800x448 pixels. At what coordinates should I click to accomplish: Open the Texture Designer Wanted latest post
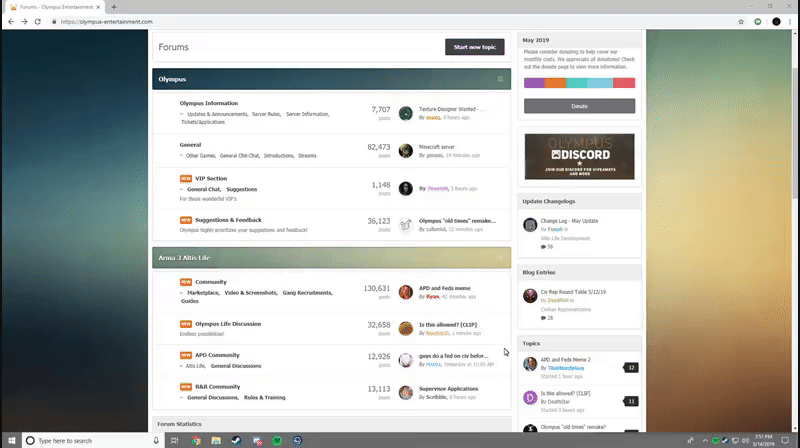click(x=452, y=109)
